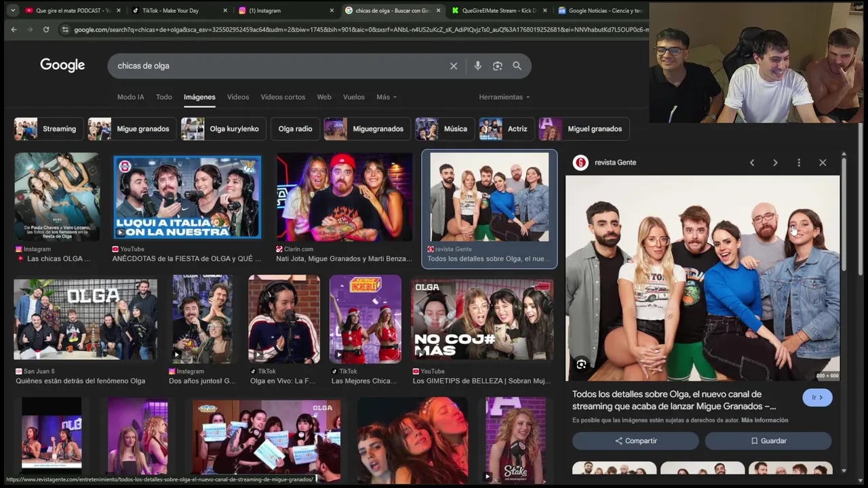Click the chicas de olga search field
The image size is (868, 488).
[x=278, y=66]
